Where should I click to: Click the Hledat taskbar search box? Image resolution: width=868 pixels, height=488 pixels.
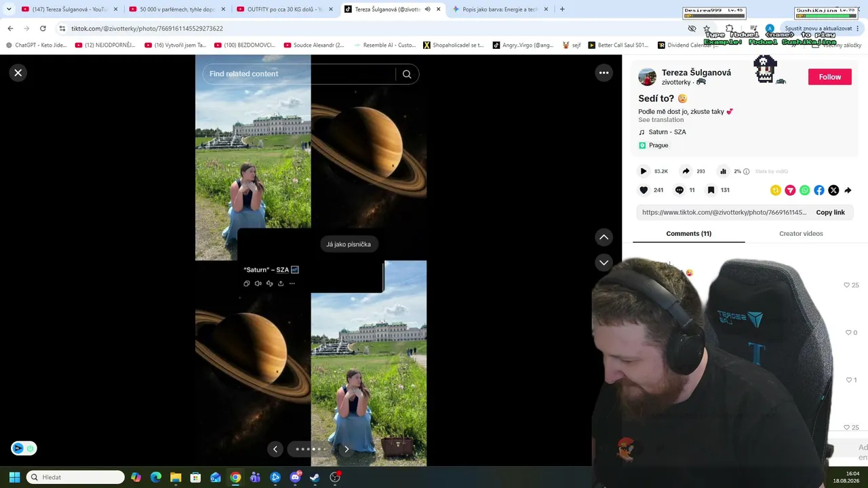pyautogui.click(x=75, y=477)
